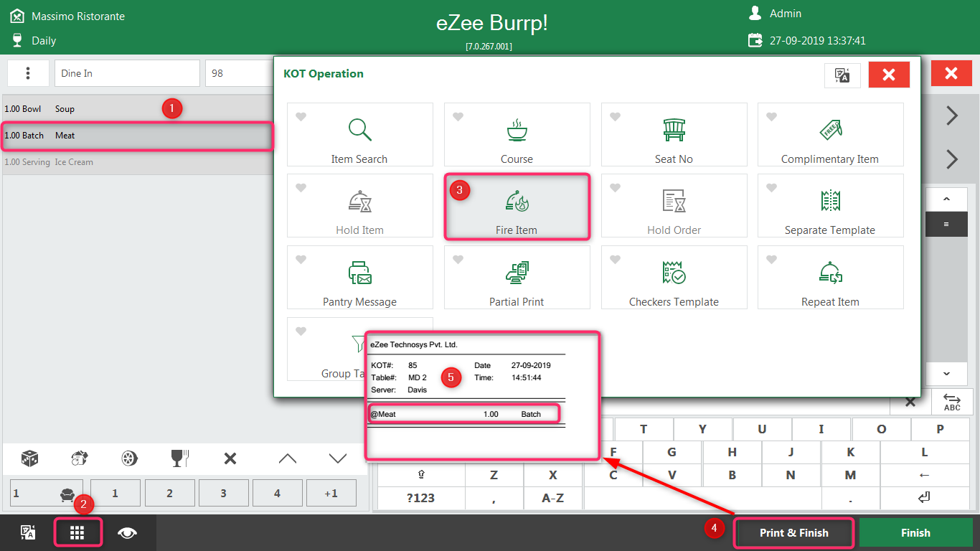The image size is (980, 551).
Task: Click the +1 seat button
Action: tap(331, 494)
